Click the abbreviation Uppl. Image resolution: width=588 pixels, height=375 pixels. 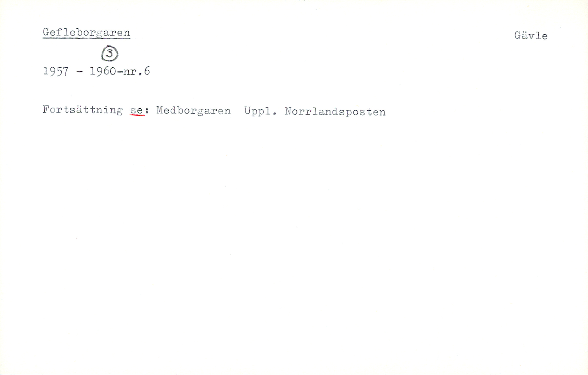click(260, 111)
